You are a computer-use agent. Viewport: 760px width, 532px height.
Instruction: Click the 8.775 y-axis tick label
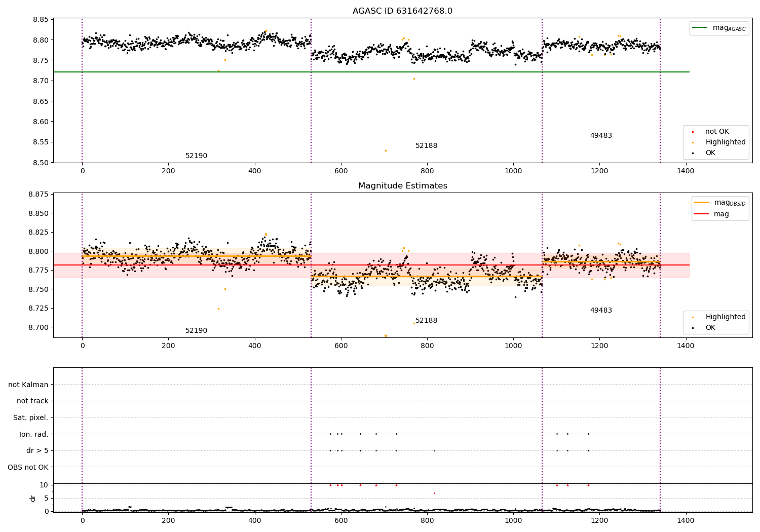click(39, 271)
